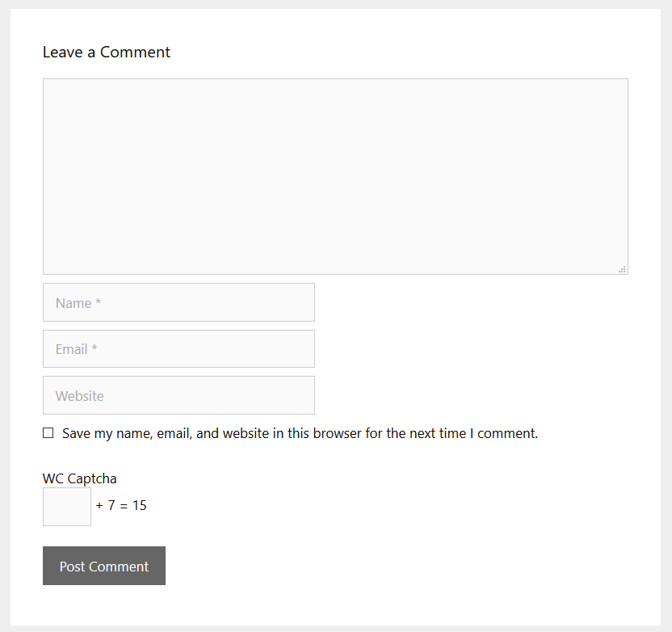Viewport: 672px width, 632px height.
Task: Focus the Name required field
Action: pyautogui.click(x=178, y=302)
